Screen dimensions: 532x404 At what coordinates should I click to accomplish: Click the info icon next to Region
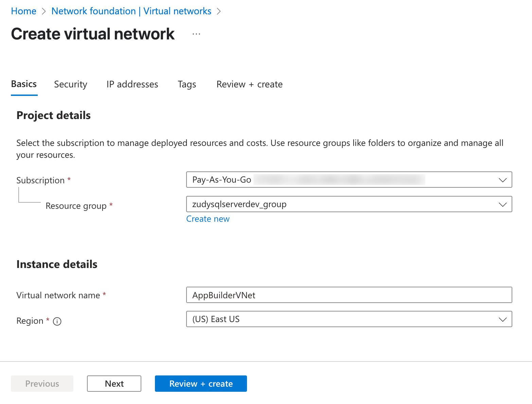(57, 321)
